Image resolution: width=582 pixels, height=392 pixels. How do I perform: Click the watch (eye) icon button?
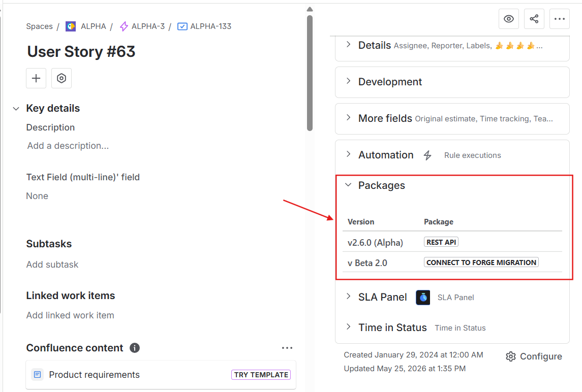[508, 19]
